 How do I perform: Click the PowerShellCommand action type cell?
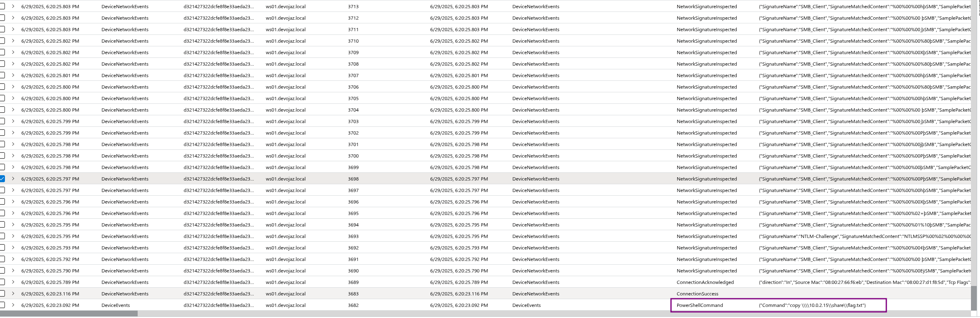tap(699, 305)
